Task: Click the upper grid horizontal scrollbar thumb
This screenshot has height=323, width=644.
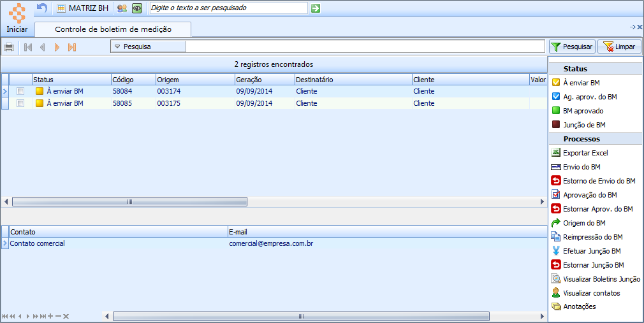Action: coord(130,201)
